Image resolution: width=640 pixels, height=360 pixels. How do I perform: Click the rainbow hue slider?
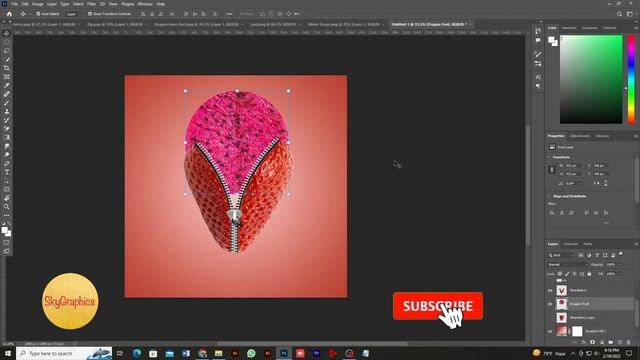pos(631,79)
